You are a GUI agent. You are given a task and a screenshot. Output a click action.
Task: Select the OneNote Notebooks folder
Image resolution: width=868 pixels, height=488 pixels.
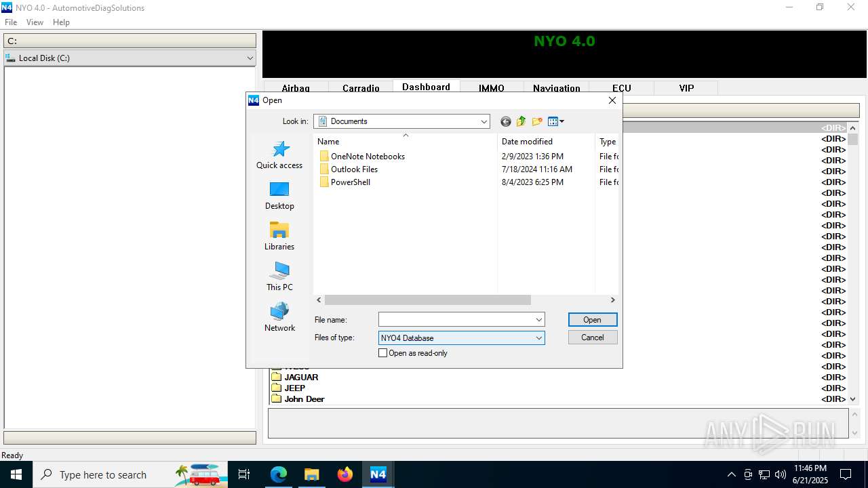(361, 157)
